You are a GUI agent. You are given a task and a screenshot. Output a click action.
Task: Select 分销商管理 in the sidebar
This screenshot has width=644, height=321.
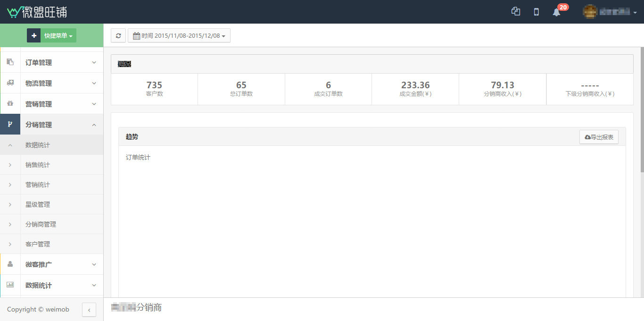tap(41, 224)
